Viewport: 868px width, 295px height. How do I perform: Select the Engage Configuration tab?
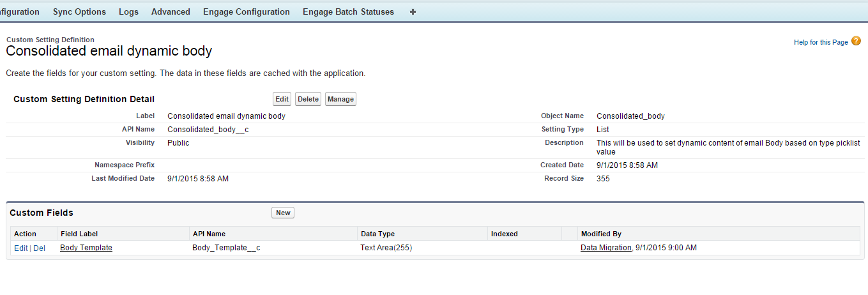[246, 11]
